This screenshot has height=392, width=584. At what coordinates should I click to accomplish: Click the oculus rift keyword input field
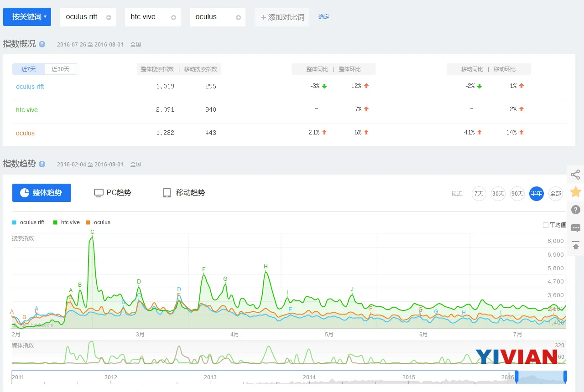[88, 17]
